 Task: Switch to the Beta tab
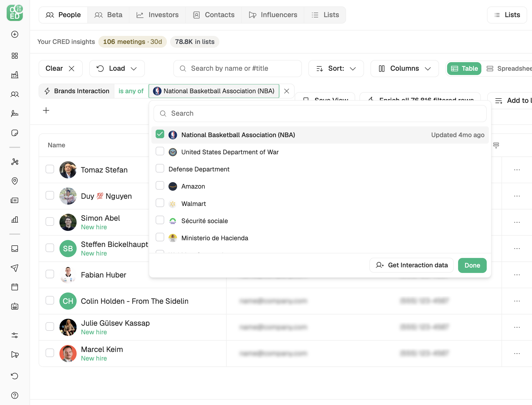(108, 15)
